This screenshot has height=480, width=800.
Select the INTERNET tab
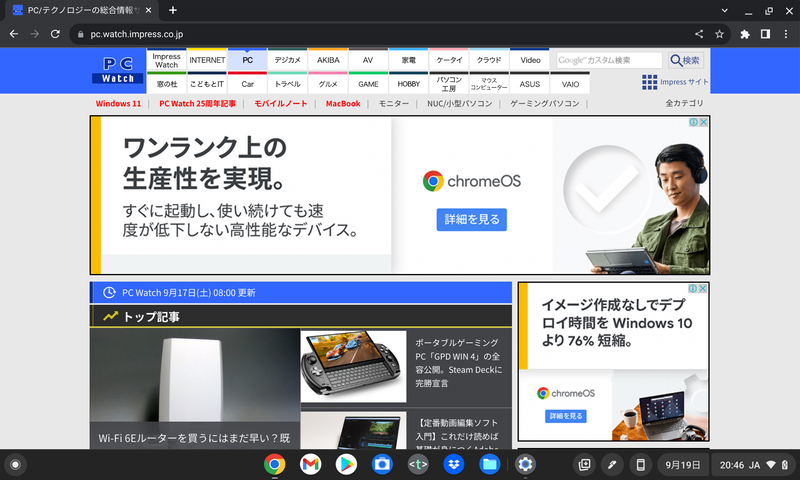(207, 60)
